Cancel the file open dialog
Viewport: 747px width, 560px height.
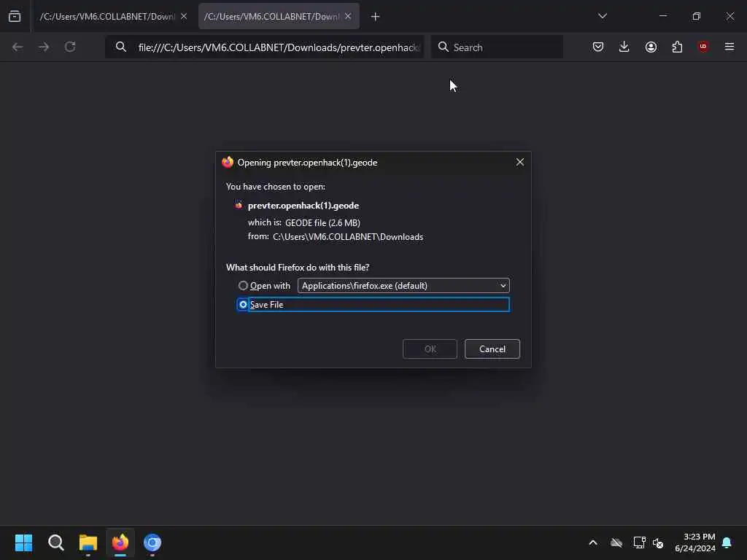492,349
